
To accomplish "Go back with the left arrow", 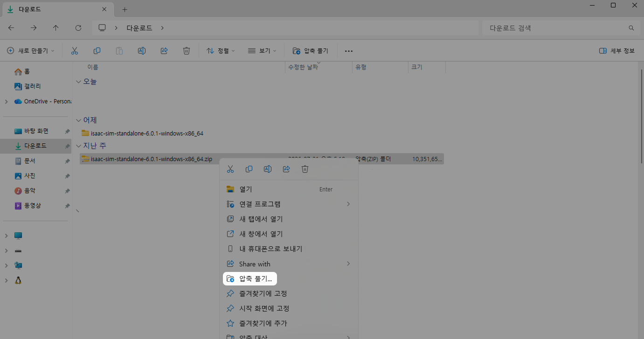I will point(11,28).
